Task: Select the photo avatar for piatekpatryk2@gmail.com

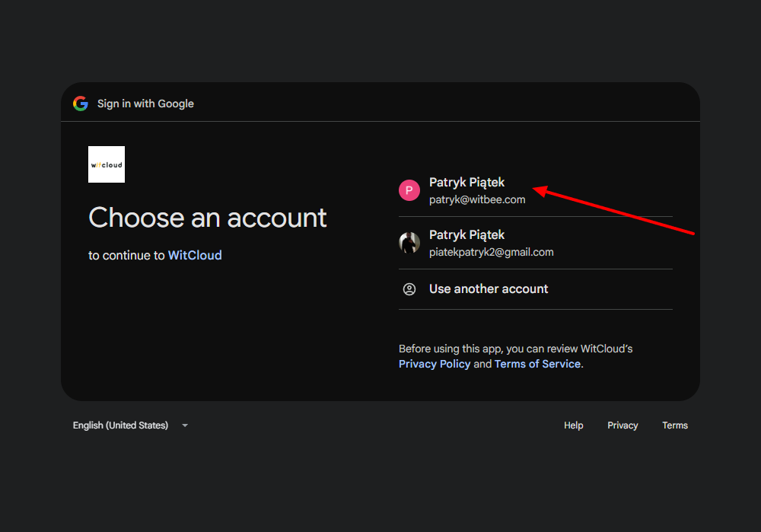Action: click(x=409, y=243)
